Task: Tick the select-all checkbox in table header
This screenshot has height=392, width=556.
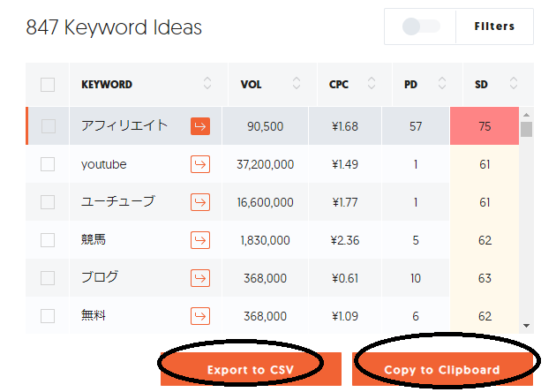Action: (x=48, y=85)
